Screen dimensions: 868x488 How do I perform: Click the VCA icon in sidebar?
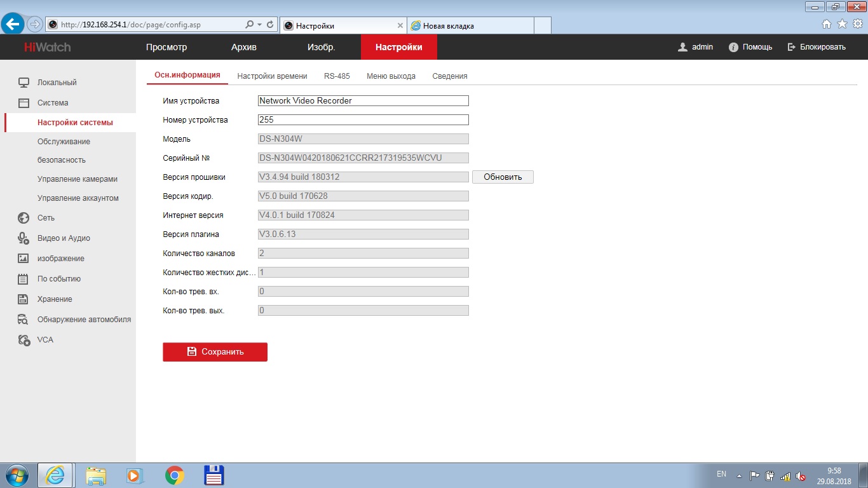coord(24,340)
